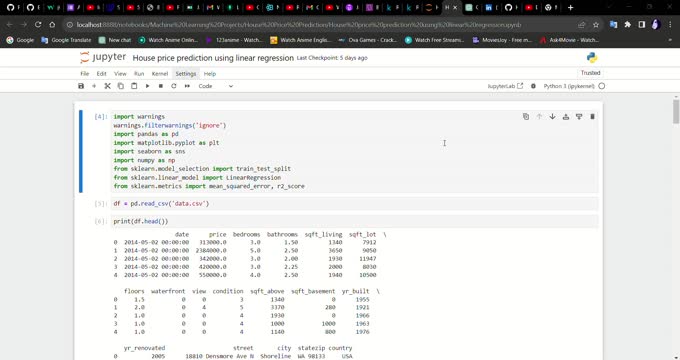Reload the browser page
The width and height of the screenshot is (680, 360).
38,25
